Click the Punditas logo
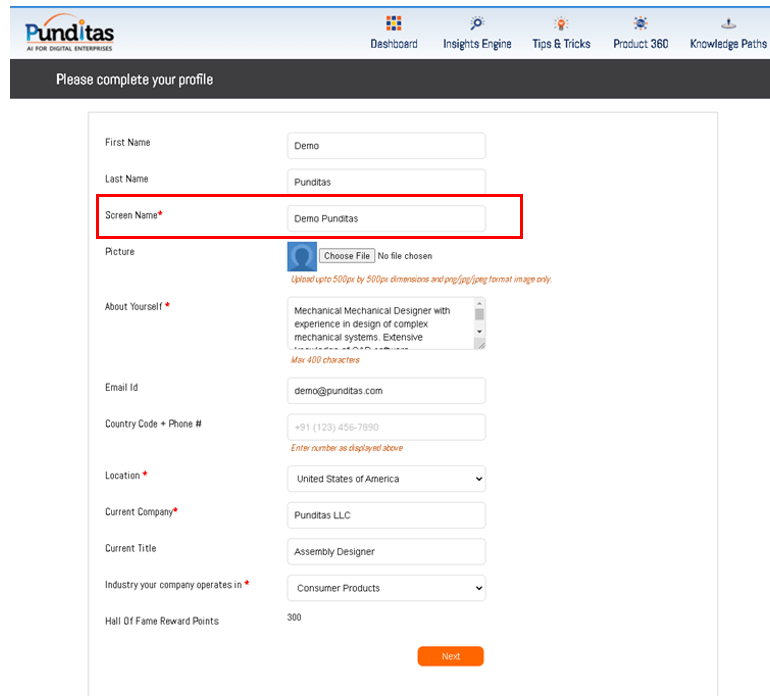Viewport: 770px width, 696px height. (x=69, y=33)
